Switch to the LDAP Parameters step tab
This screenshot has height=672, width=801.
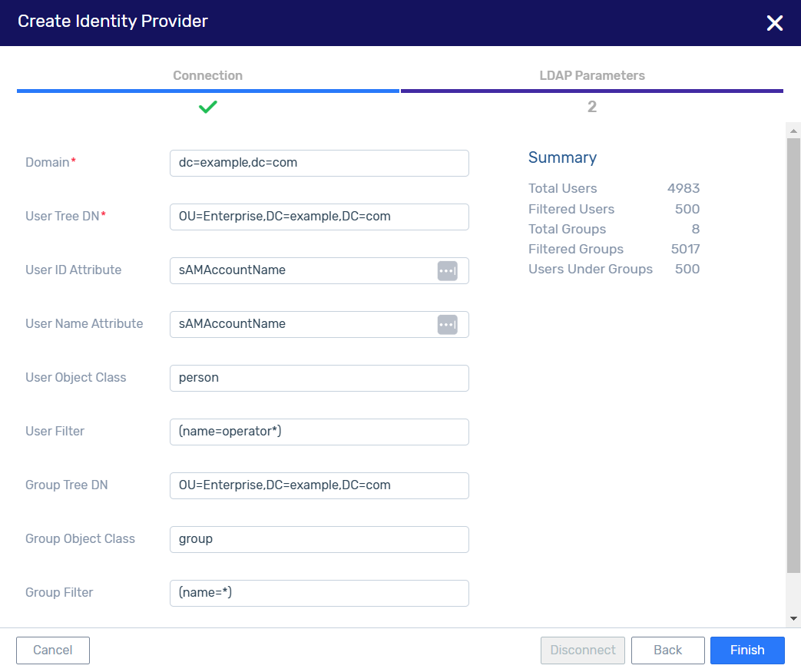pos(592,75)
